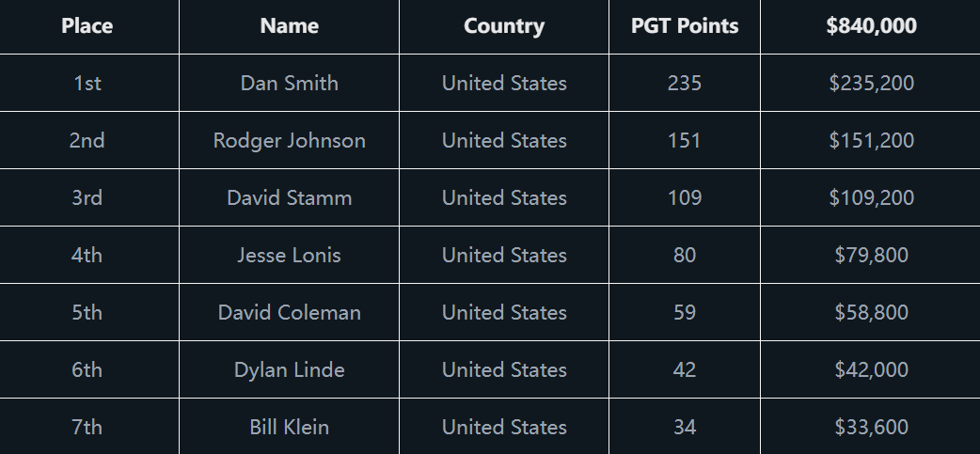Click the $235,200 payout cell

click(871, 83)
